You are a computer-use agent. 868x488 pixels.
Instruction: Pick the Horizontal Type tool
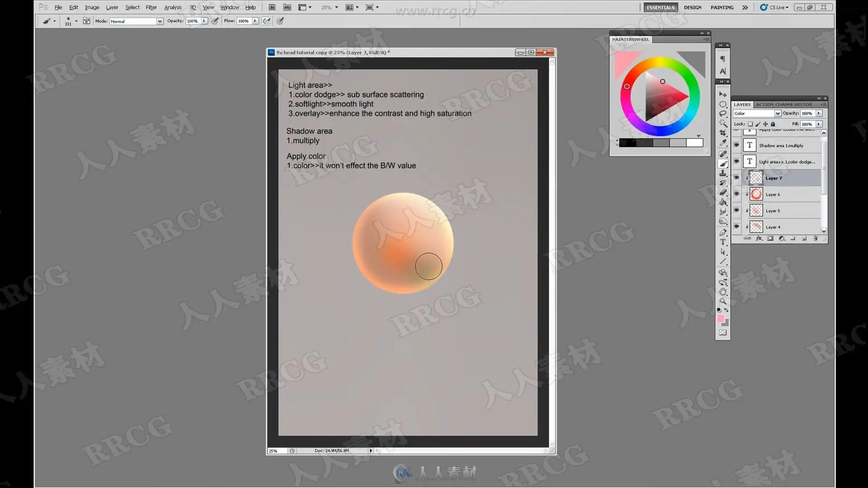[723, 242]
